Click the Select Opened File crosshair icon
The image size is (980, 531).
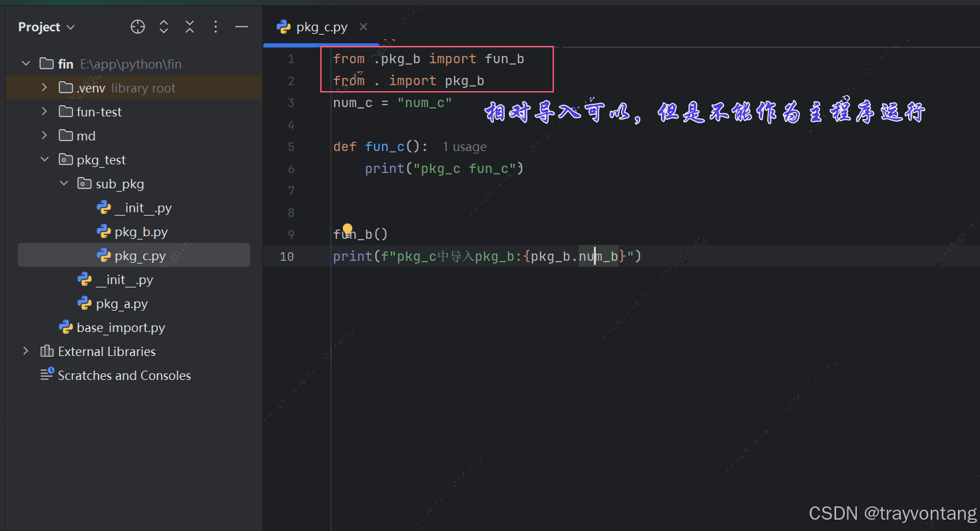tap(137, 27)
